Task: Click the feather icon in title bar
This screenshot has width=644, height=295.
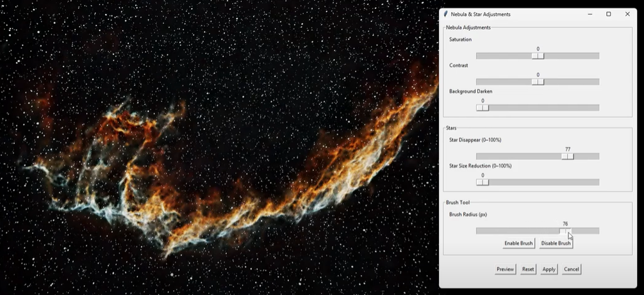Action: pos(445,14)
